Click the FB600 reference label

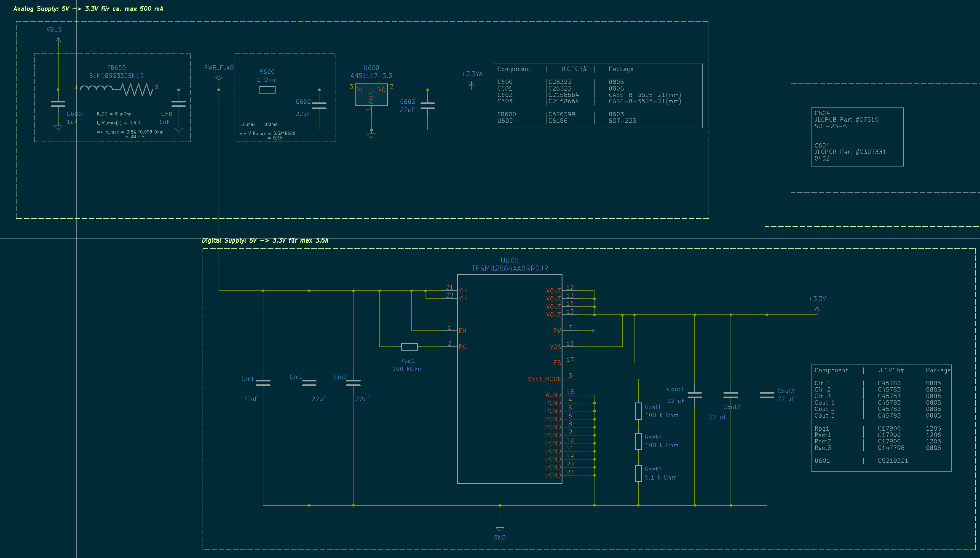116,67
